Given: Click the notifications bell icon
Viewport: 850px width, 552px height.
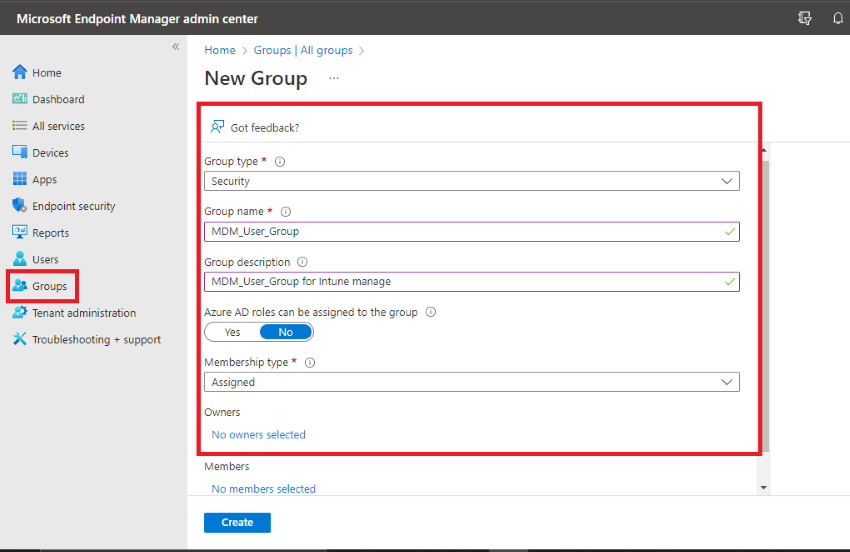Looking at the screenshot, I should pos(838,18).
